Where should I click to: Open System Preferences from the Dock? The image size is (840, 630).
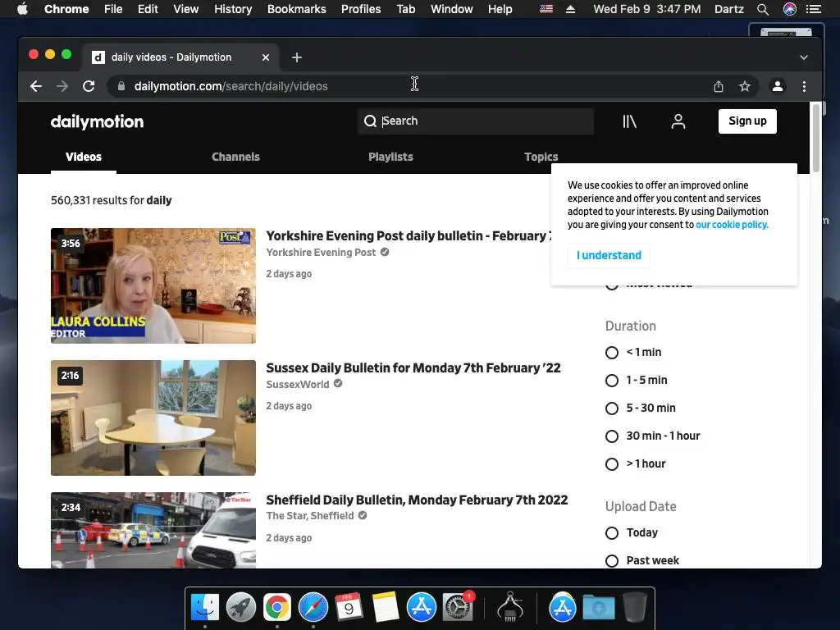(x=457, y=608)
